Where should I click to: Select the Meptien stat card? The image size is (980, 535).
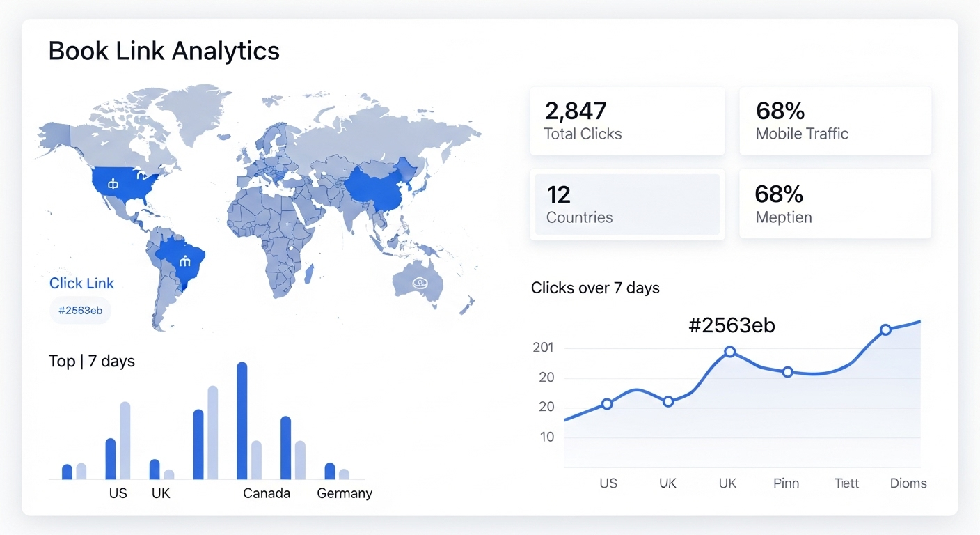835,205
